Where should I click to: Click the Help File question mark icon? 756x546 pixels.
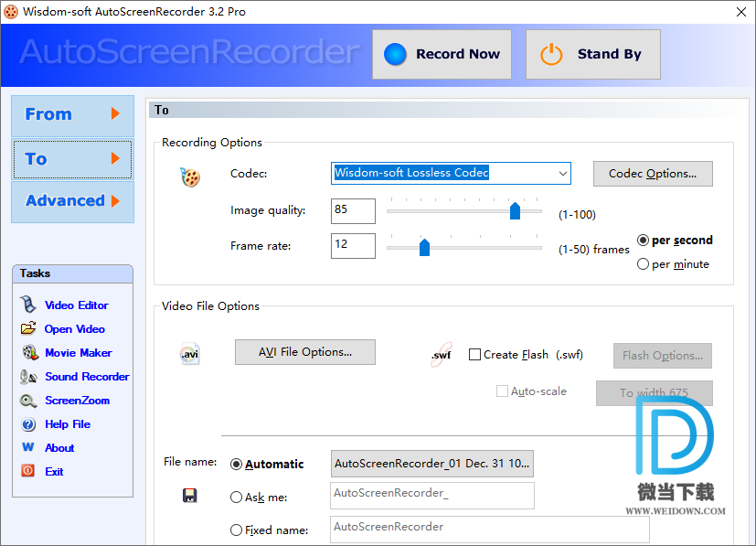(28, 424)
